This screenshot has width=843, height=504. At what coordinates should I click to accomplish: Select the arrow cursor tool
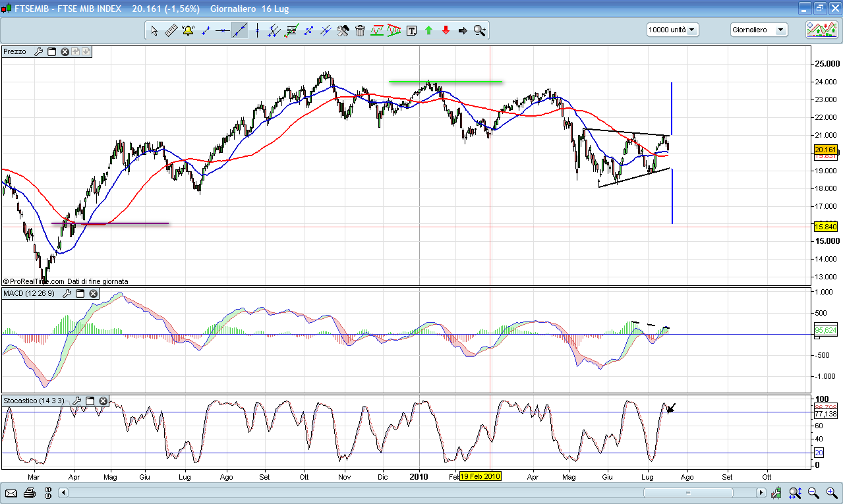(154, 30)
